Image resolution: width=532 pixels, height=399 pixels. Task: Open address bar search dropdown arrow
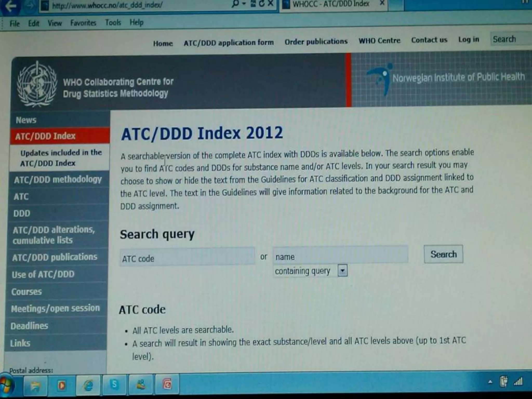(244, 3)
